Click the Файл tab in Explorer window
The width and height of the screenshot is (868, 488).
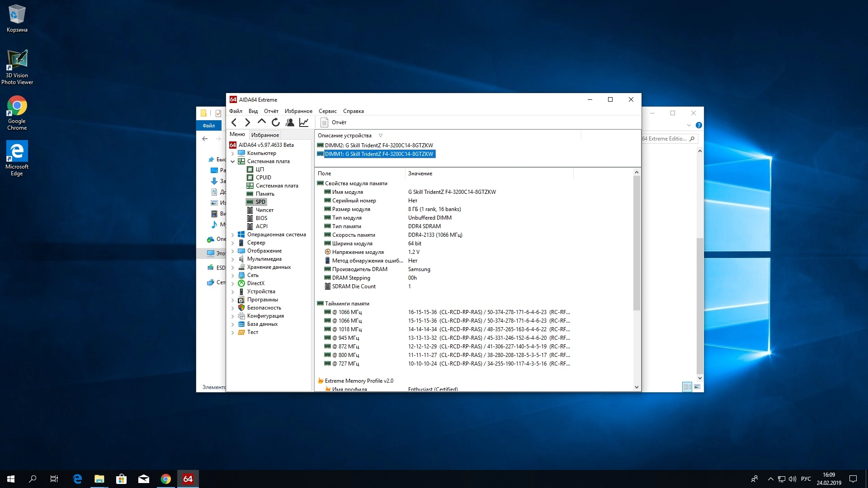click(208, 126)
